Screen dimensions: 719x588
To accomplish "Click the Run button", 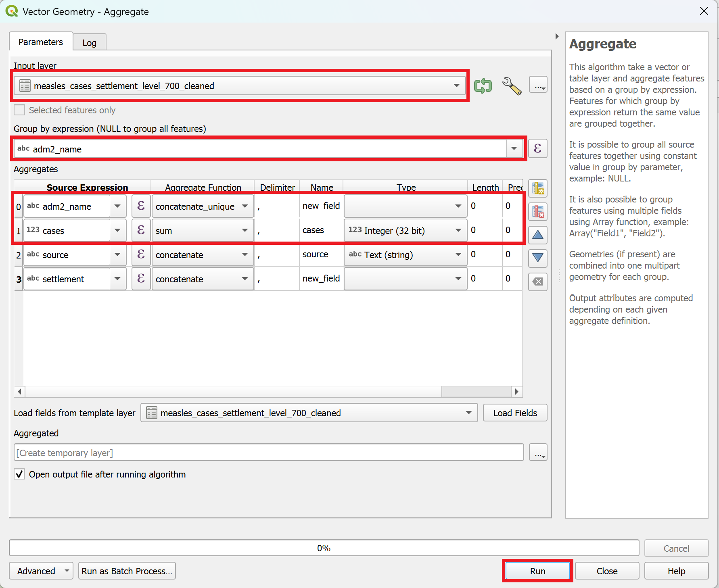I will pos(537,571).
